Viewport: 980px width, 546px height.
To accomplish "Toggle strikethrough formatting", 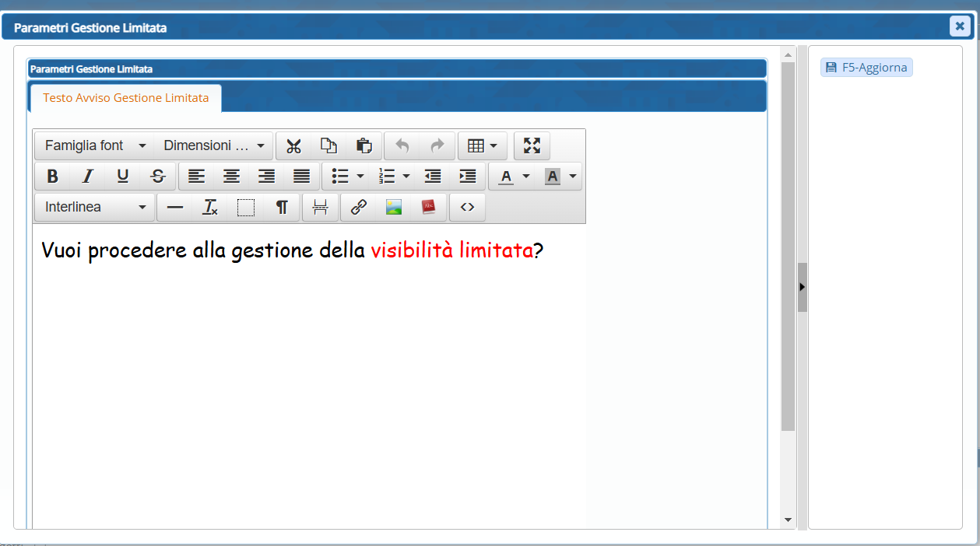I will [x=158, y=177].
